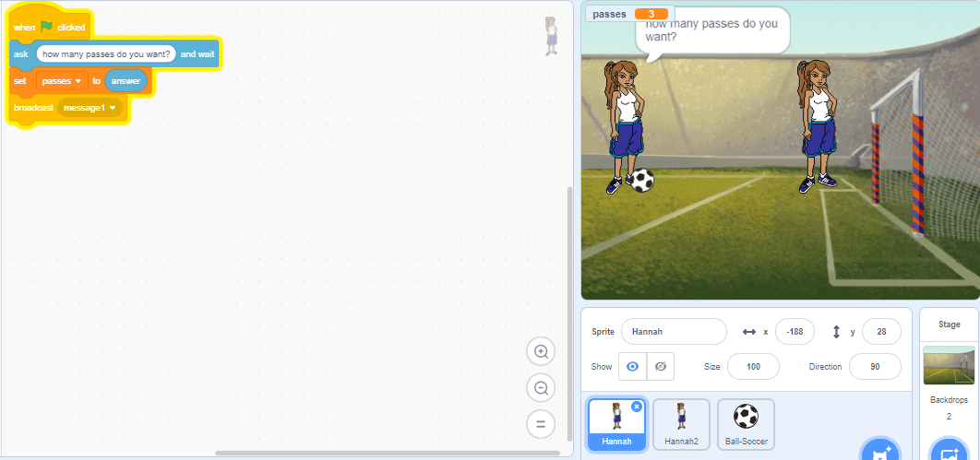Click the ask block question text field
This screenshot has height=460, width=980.
click(x=106, y=54)
